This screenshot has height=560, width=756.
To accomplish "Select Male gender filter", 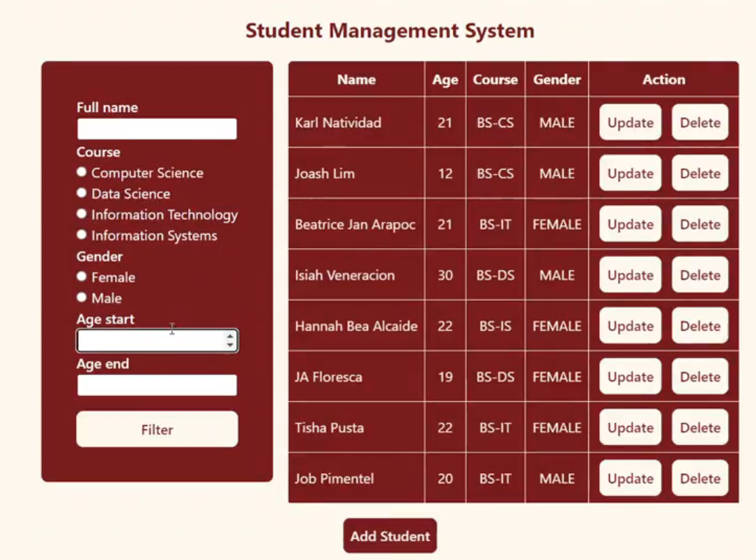I will point(82,297).
